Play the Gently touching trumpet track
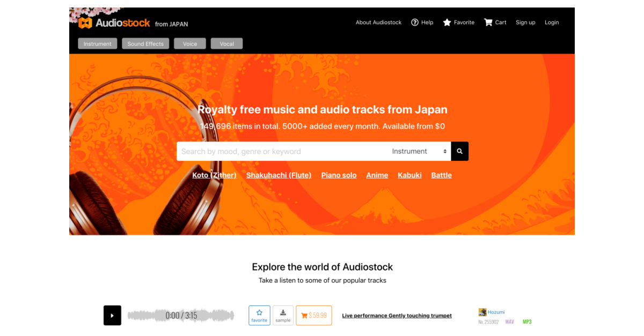This screenshot has height=336, width=644. (x=112, y=316)
